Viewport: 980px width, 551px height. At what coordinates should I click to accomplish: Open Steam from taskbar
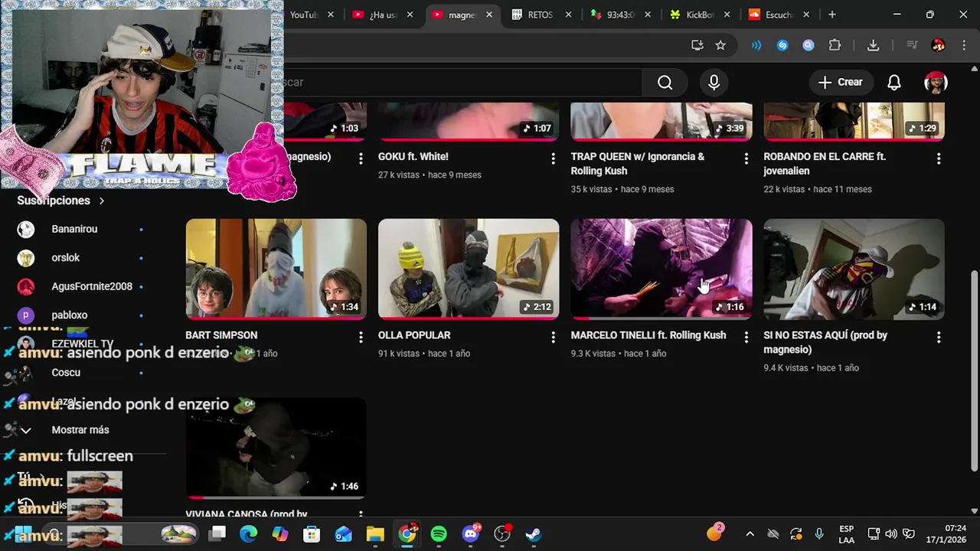(534, 533)
